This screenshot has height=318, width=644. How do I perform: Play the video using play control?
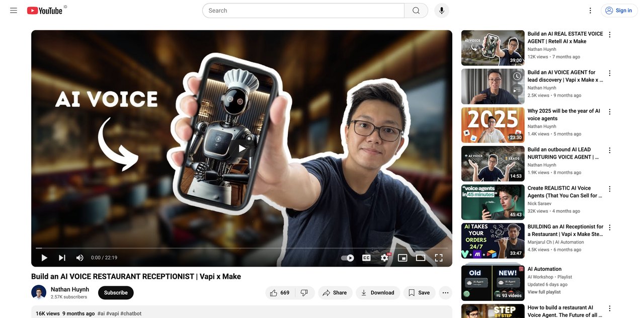click(44, 258)
